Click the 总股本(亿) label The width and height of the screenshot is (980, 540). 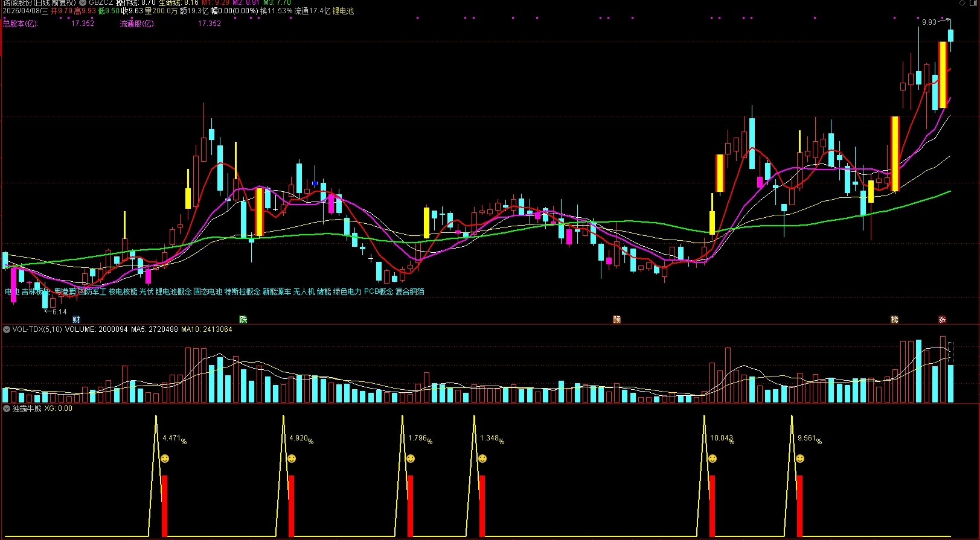pyautogui.click(x=21, y=24)
